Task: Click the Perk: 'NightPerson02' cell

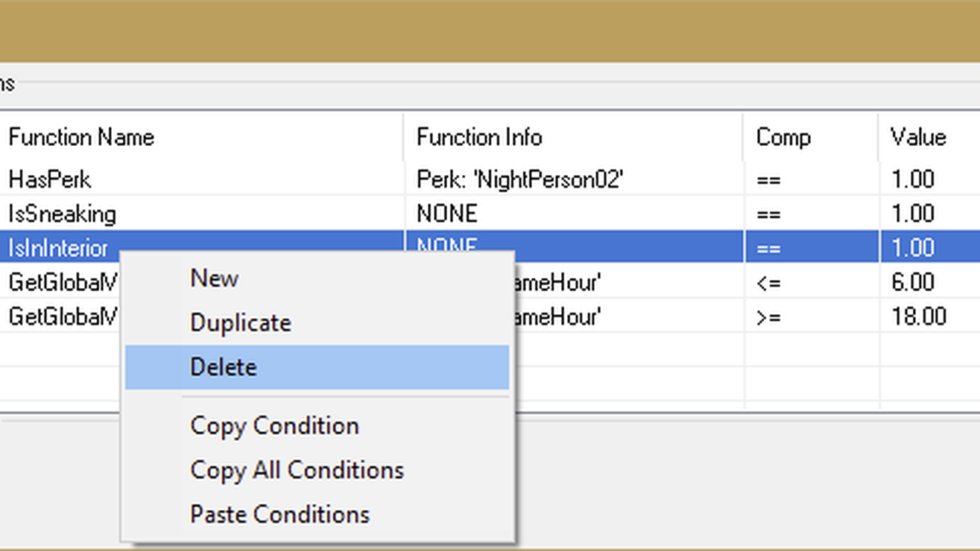Action: pyautogui.click(x=519, y=179)
